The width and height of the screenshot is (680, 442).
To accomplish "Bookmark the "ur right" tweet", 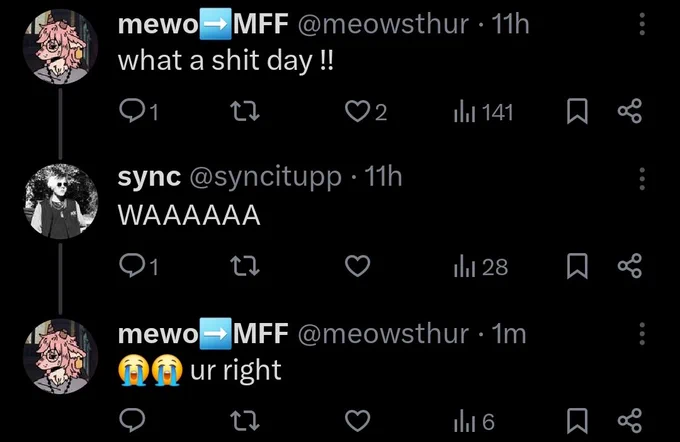I will click(577, 420).
